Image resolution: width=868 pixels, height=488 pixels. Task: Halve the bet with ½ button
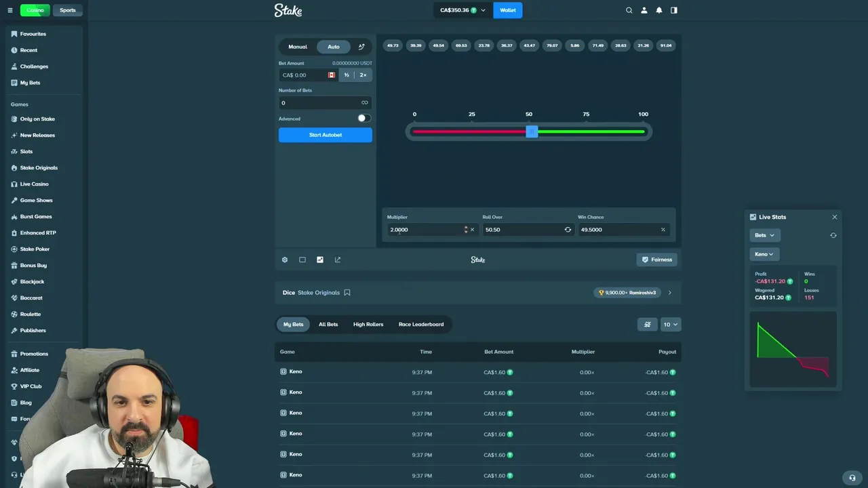(x=347, y=75)
